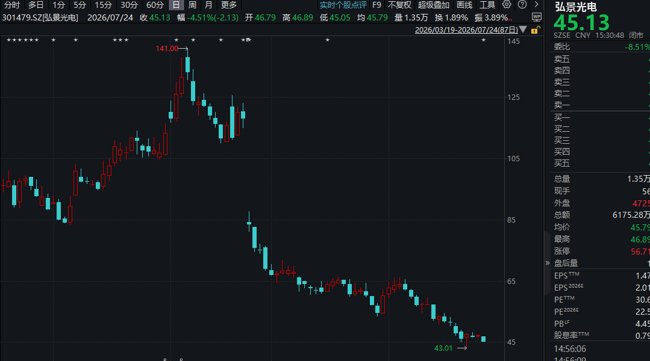Click the latest candle at 45 price level
The image size is (650, 361).
[x=483, y=339]
